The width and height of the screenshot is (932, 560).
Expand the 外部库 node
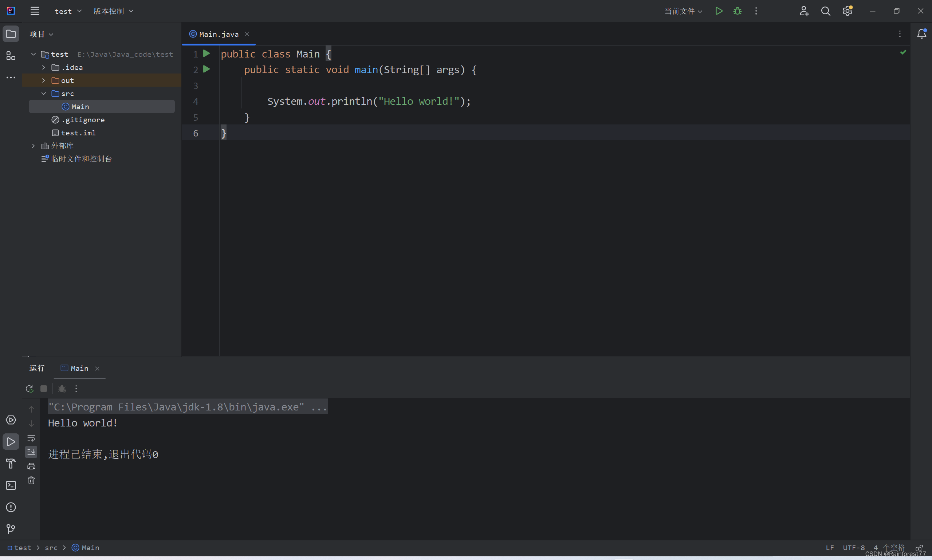[33, 145]
